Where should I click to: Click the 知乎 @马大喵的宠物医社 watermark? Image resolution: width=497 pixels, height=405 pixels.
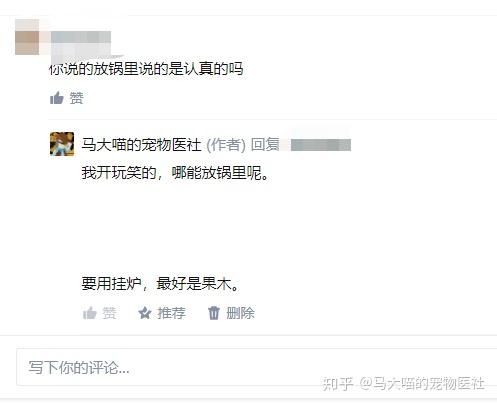pyautogui.click(x=403, y=384)
